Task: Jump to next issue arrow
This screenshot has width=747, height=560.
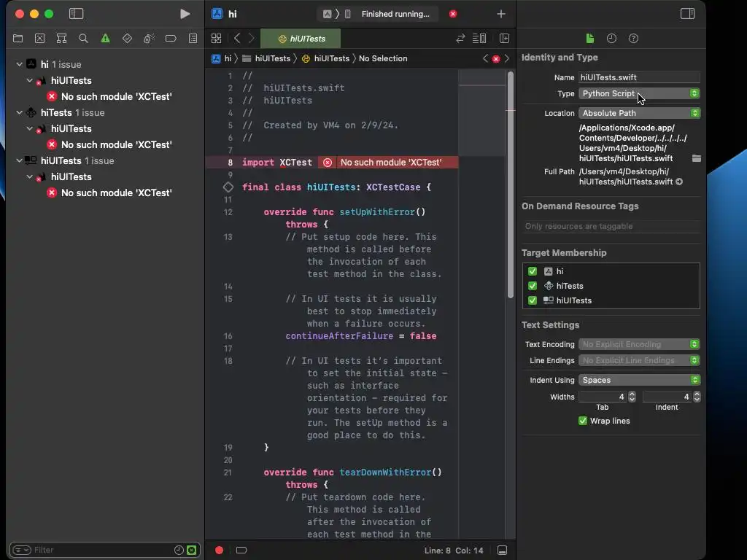Action: (507, 58)
